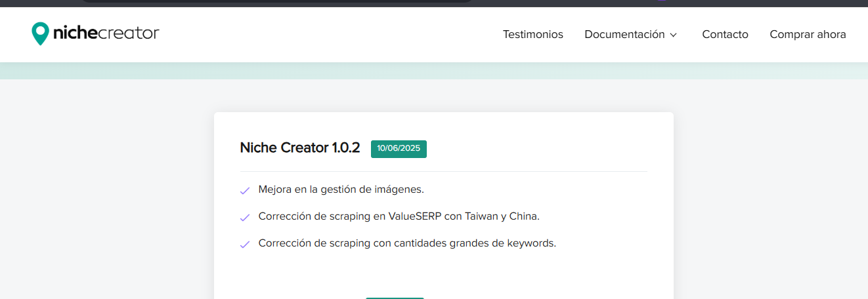
Task: Select the Niche Creator 1.0.2 heading
Action: tap(300, 148)
